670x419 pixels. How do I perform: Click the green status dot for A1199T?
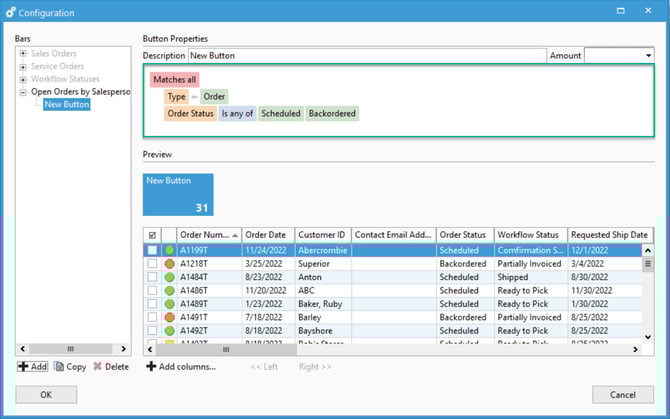click(169, 250)
